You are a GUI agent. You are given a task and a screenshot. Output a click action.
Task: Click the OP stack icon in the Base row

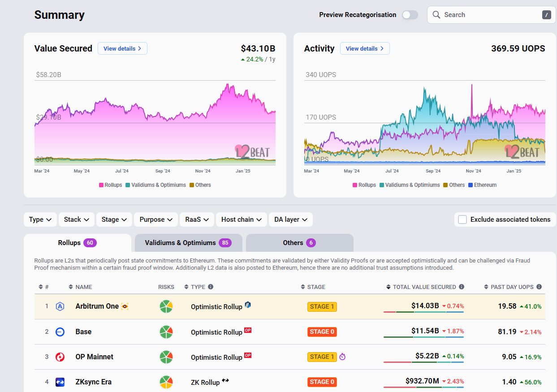point(248,331)
